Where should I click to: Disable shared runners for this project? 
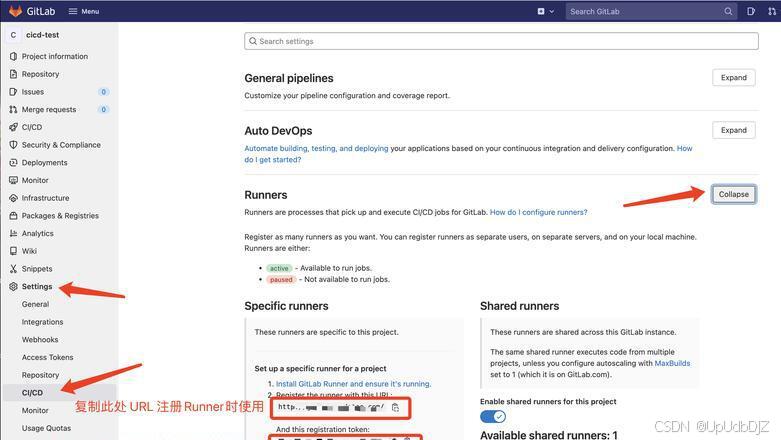493,416
